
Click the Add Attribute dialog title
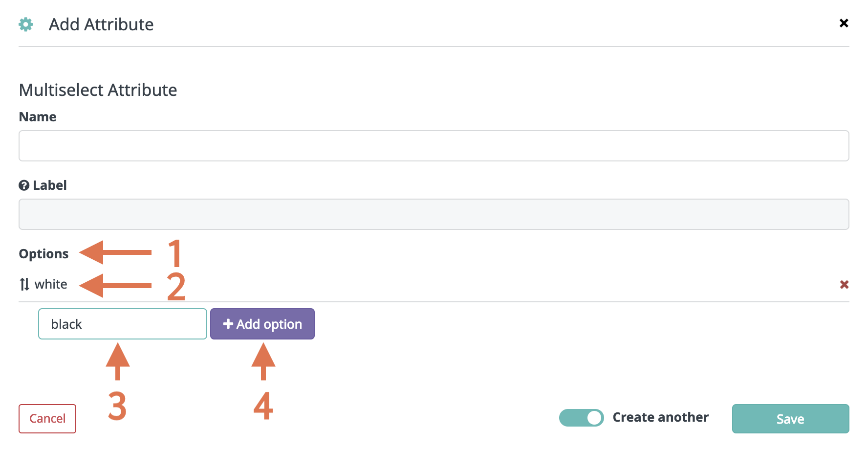pyautogui.click(x=101, y=24)
